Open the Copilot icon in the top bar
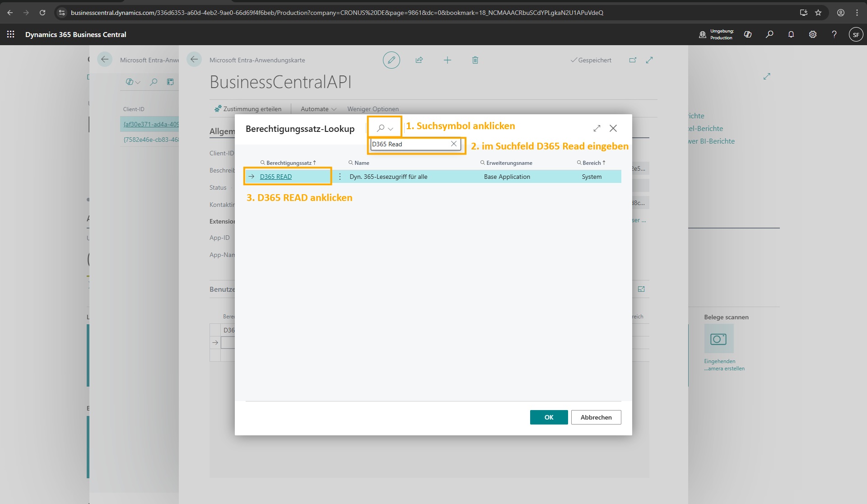 point(748,34)
